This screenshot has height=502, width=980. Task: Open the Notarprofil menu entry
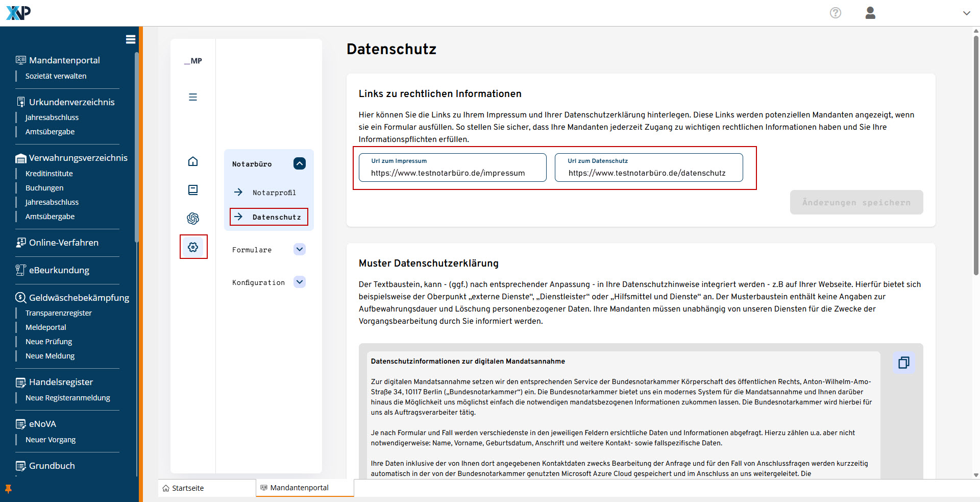(x=274, y=193)
